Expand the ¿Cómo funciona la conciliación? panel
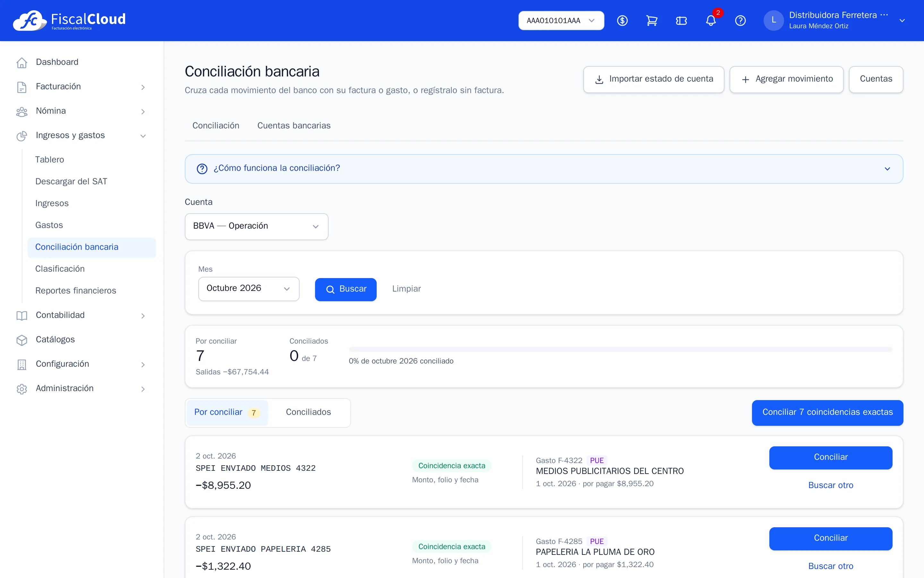Viewport: 924px width, 578px height. [x=544, y=169]
